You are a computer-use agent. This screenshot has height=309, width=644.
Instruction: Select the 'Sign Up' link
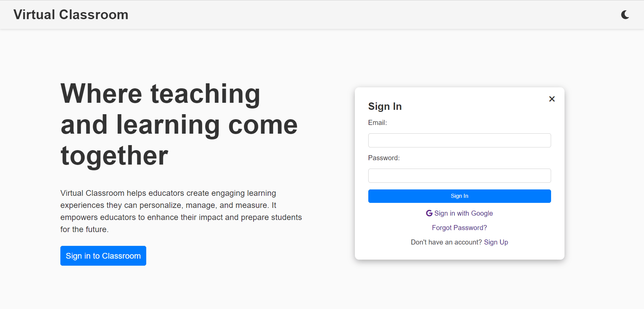[x=496, y=242]
